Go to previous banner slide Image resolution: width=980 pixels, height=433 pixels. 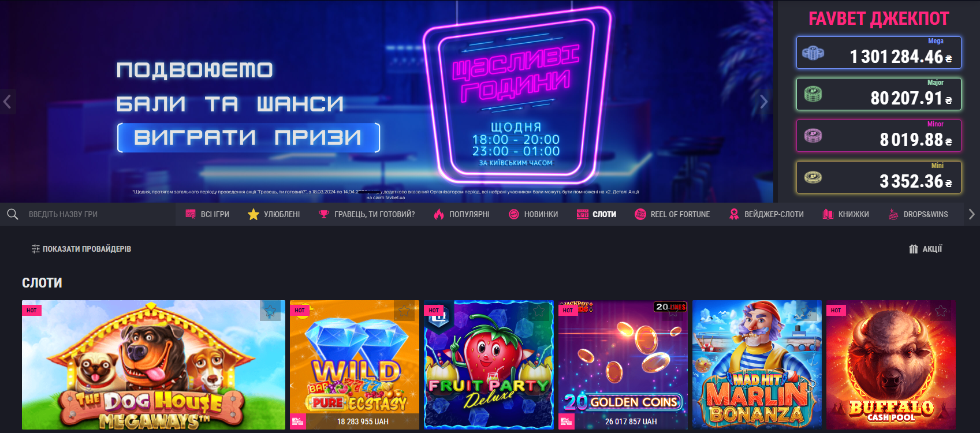coord(8,102)
